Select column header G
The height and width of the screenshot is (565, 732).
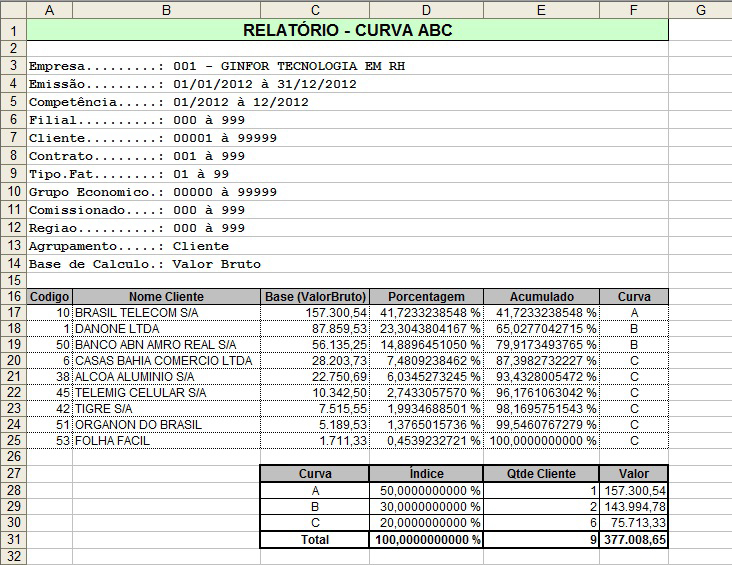700,10
